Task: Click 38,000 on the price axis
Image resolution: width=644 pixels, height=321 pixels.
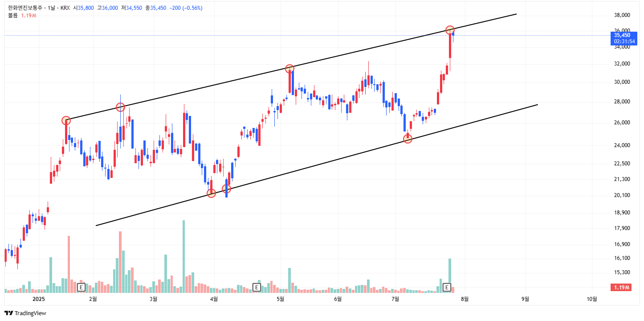Action: pos(622,15)
